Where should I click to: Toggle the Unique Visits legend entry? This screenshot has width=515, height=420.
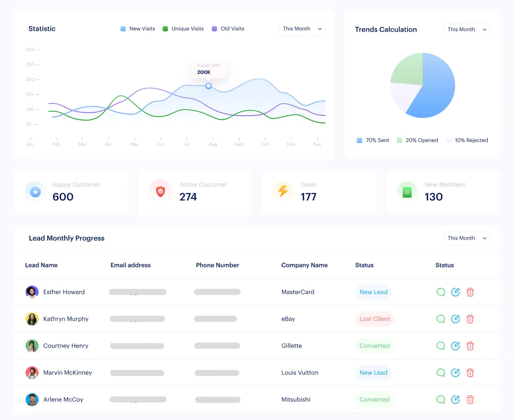point(183,29)
